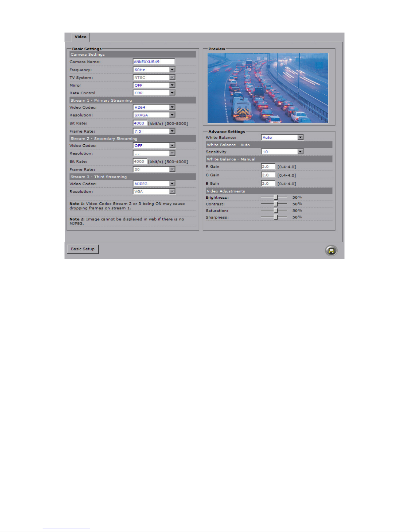The image size is (411, 532).
Task: Open Stream 2 Resolution dropdown
Action: point(154,153)
